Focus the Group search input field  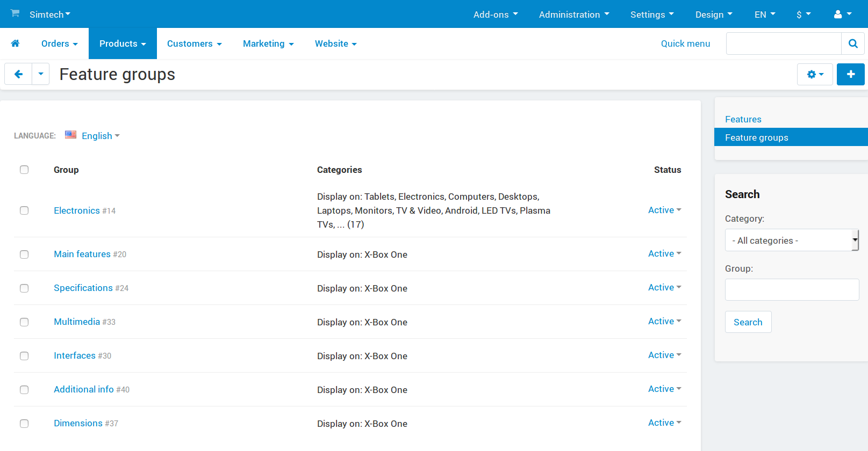[792, 289]
